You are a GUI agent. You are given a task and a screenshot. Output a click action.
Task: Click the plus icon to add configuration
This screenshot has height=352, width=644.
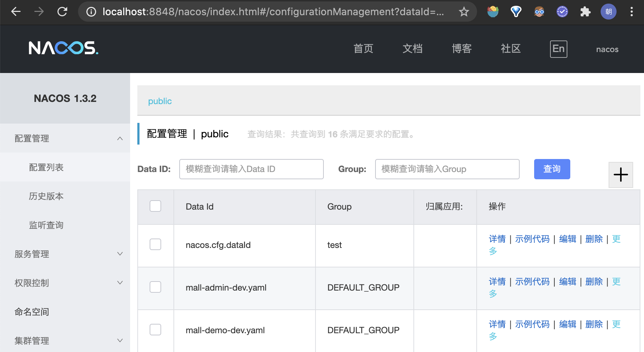[621, 175]
